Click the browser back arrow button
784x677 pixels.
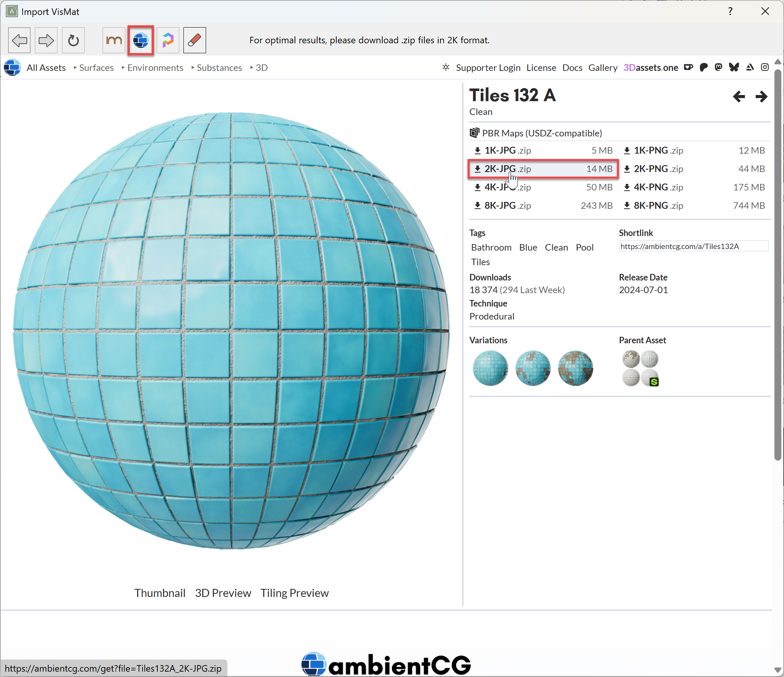coord(19,40)
